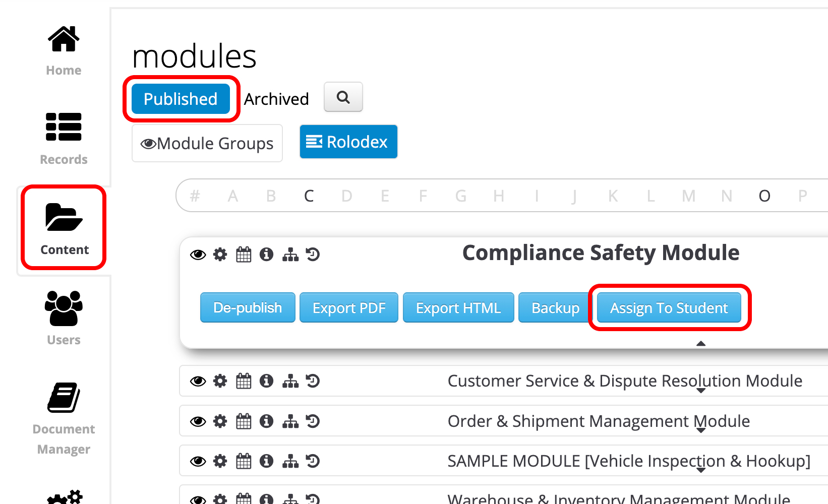Toggle eye icon for Compliance Safety Module
The width and height of the screenshot is (828, 504).
(198, 255)
